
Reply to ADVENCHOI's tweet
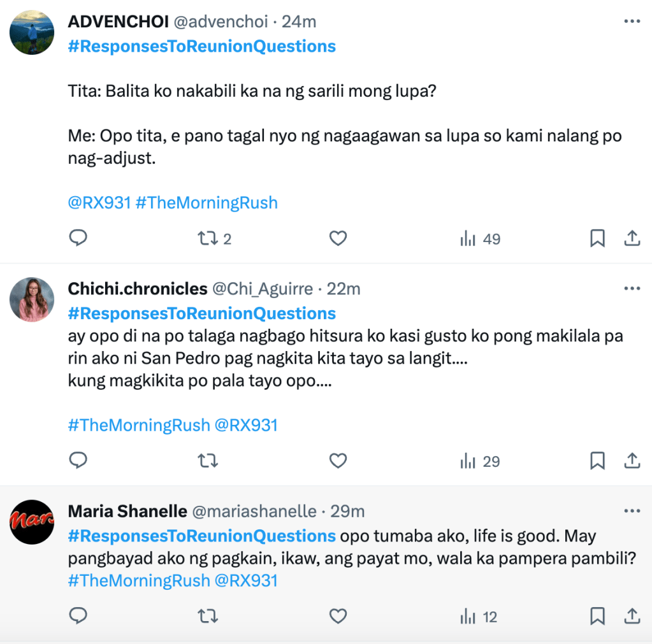[78, 238]
